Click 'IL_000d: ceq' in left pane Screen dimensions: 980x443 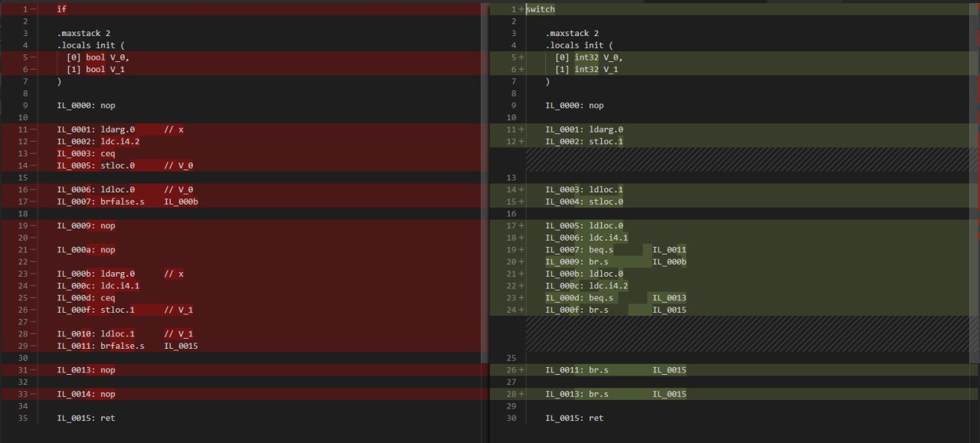tap(86, 297)
